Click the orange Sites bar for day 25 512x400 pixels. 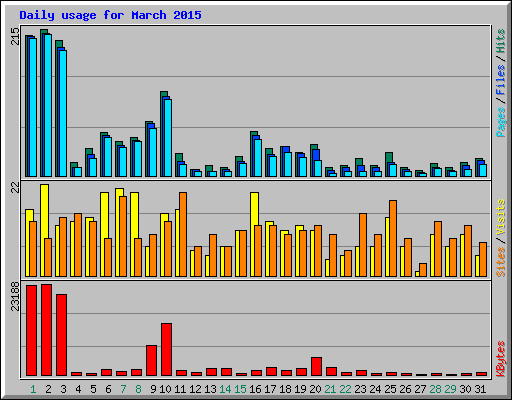[x=393, y=238]
